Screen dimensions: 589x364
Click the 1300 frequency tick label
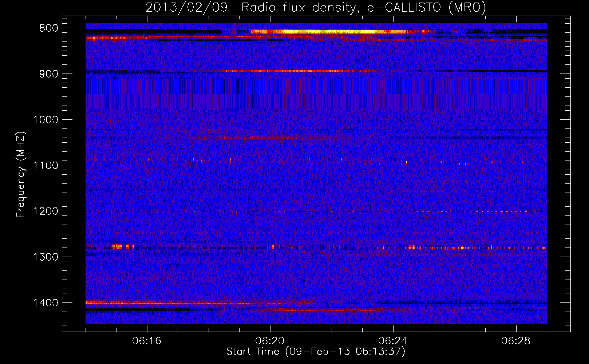[46, 257]
